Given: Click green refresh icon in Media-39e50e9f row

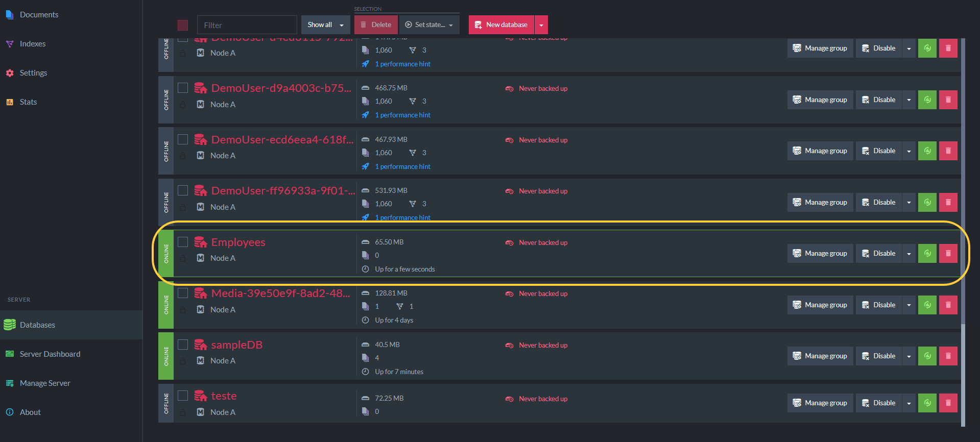Looking at the screenshot, I should tap(927, 305).
